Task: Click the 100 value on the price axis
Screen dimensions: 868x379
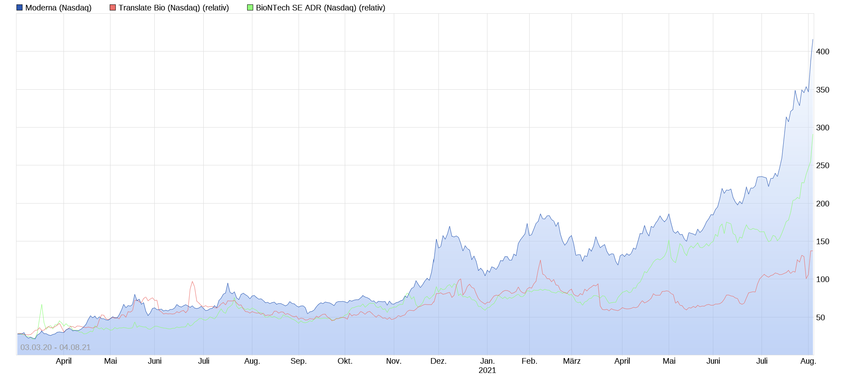Action: point(823,279)
